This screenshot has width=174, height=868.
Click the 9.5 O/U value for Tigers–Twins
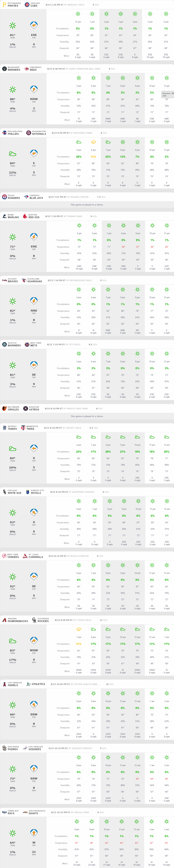(94, 428)
